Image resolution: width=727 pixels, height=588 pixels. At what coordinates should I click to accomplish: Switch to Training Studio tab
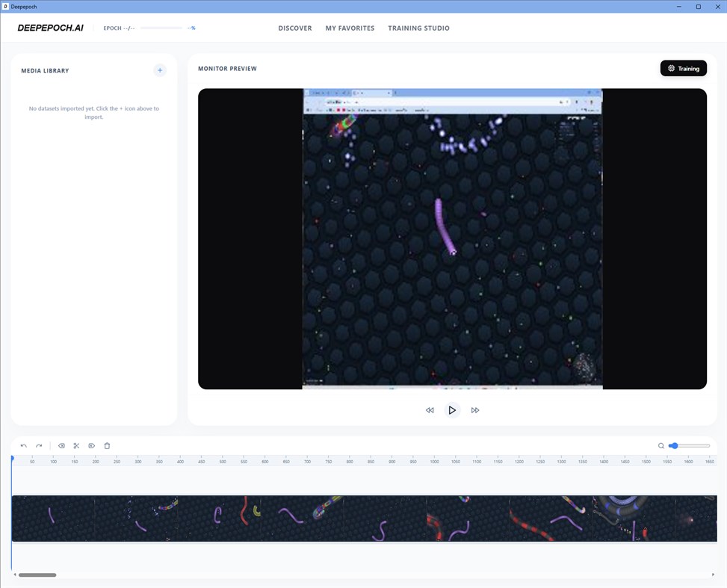pos(418,28)
